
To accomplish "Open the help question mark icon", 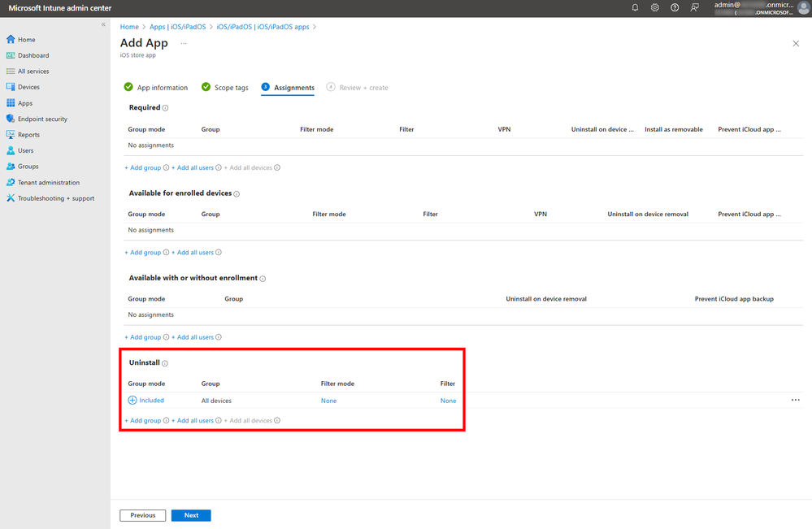I will click(675, 8).
